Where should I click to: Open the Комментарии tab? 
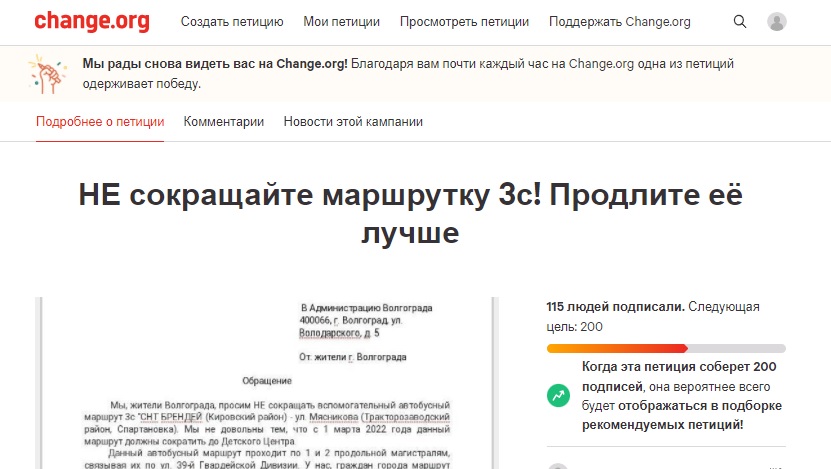224,122
